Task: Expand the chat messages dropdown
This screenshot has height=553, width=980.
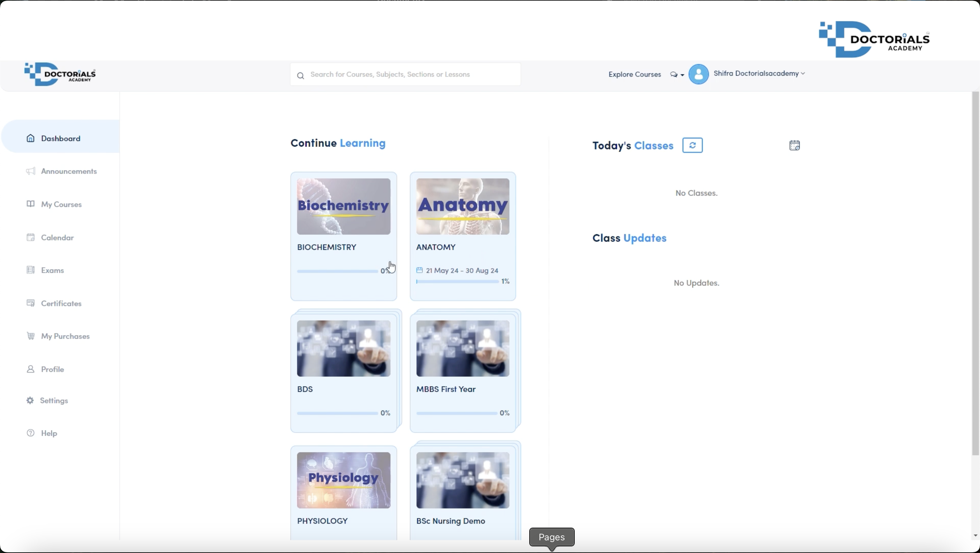Action: coord(677,75)
